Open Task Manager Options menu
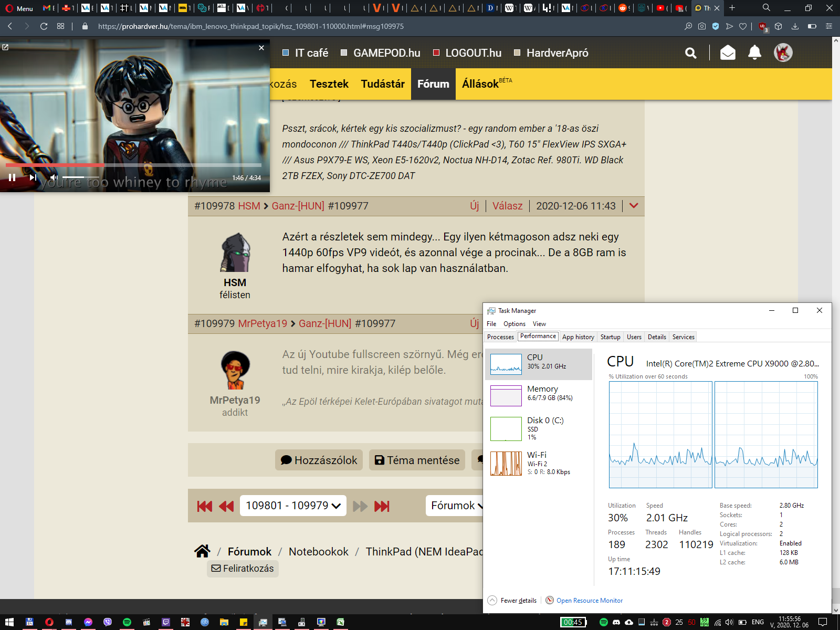Screen dimensions: 840x630 pos(514,324)
